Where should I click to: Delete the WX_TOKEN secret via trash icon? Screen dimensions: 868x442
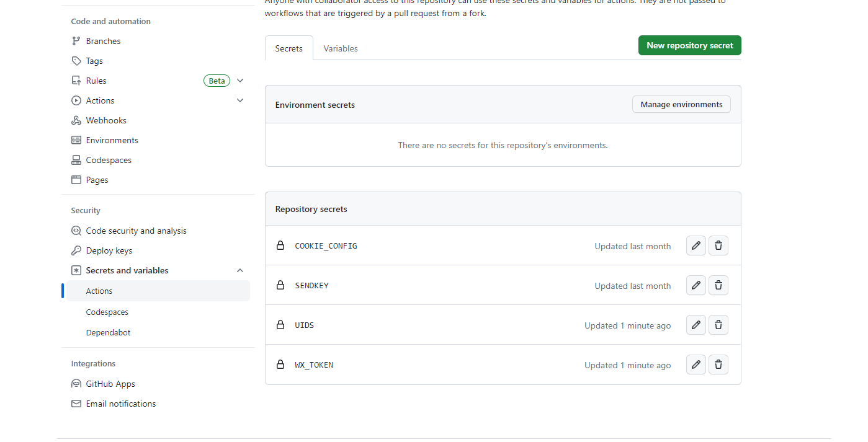pyautogui.click(x=718, y=365)
